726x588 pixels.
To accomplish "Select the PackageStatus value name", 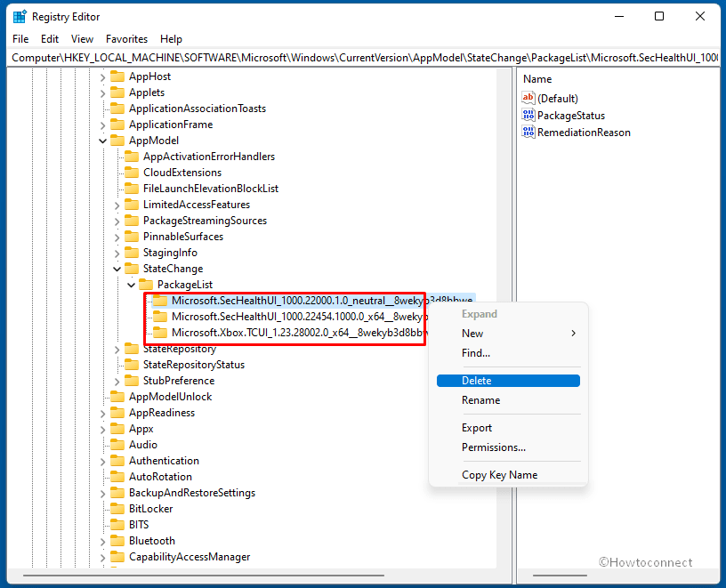I will (571, 116).
